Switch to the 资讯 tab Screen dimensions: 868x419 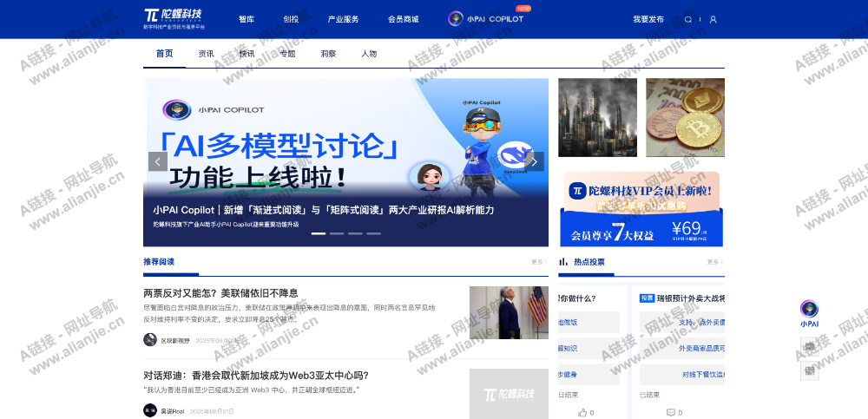[207, 54]
